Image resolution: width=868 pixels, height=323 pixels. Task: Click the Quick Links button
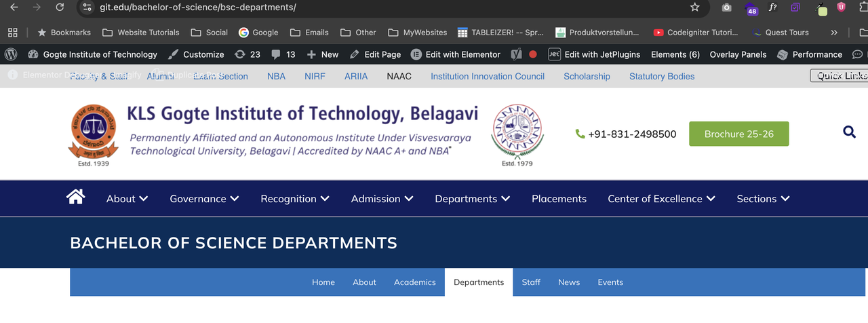point(840,76)
